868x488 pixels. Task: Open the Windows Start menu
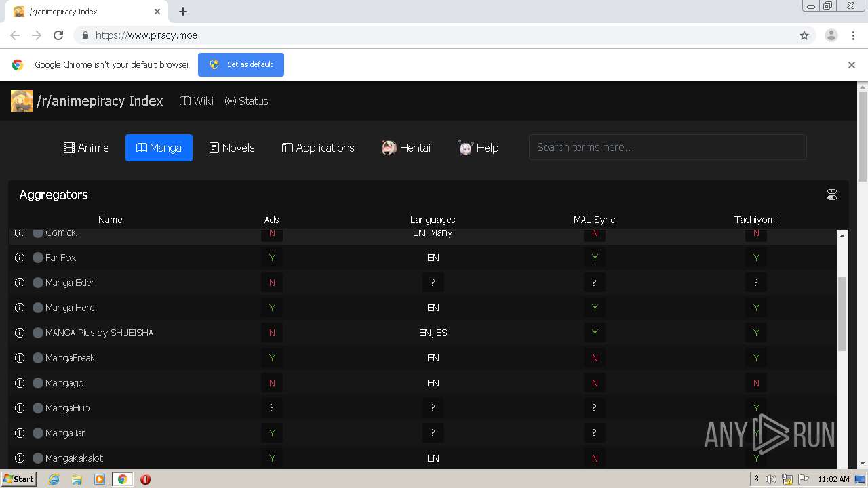pyautogui.click(x=18, y=479)
